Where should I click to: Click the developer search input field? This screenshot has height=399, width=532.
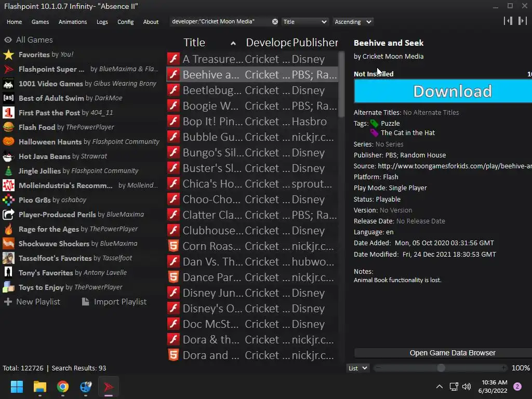pos(220,22)
